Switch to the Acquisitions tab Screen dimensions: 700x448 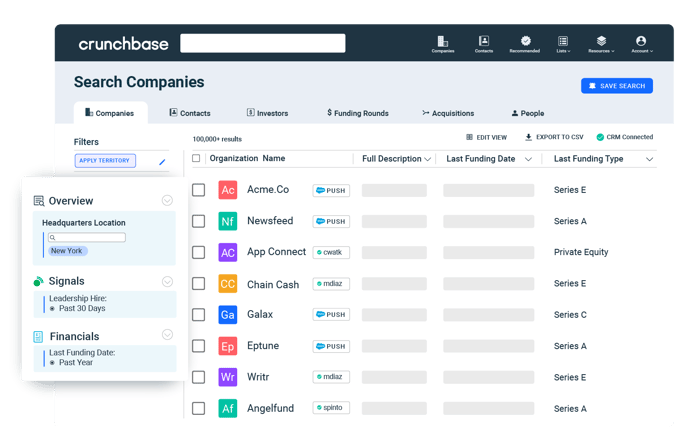click(448, 113)
